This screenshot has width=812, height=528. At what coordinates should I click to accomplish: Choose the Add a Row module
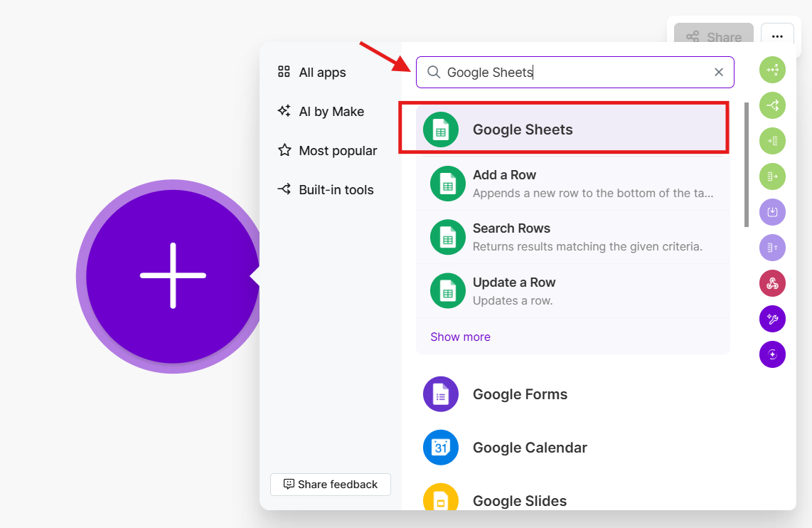(x=573, y=184)
